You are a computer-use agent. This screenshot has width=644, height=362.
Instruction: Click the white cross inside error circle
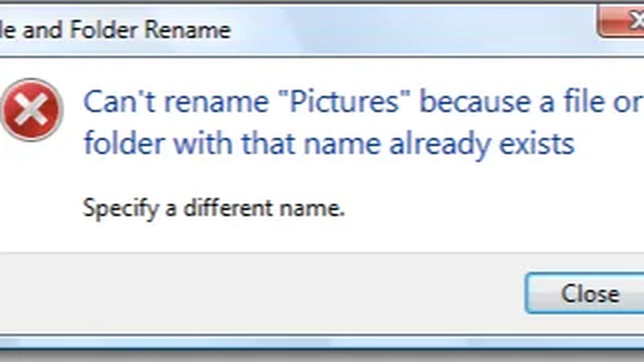pos(31,110)
